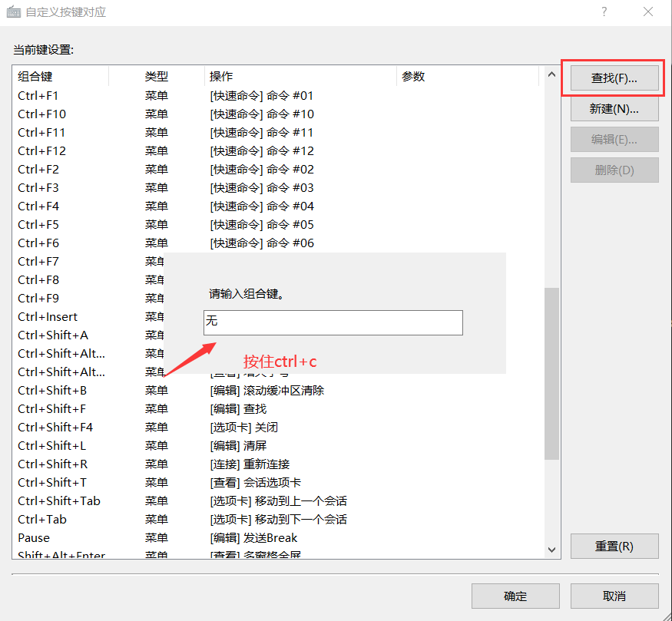Click the key input field showing 无
Image resolution: width=672 pixels, height=621 pixels.
(x=333, y=322)
